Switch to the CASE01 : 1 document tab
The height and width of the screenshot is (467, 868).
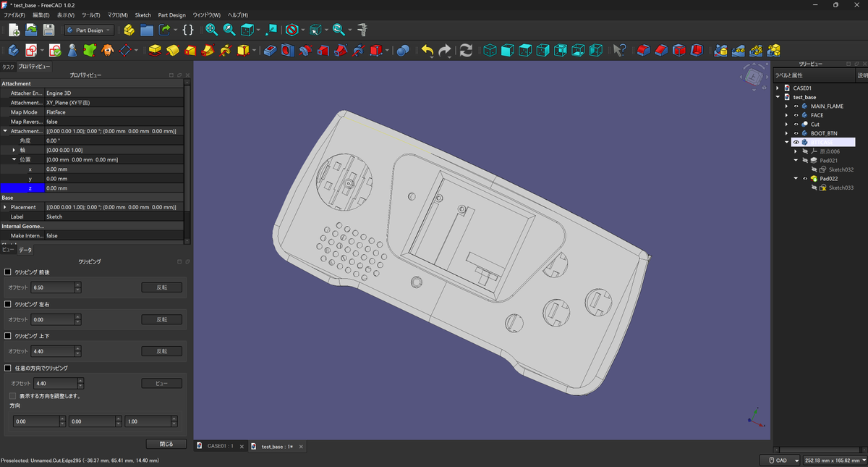pos(221,446)
